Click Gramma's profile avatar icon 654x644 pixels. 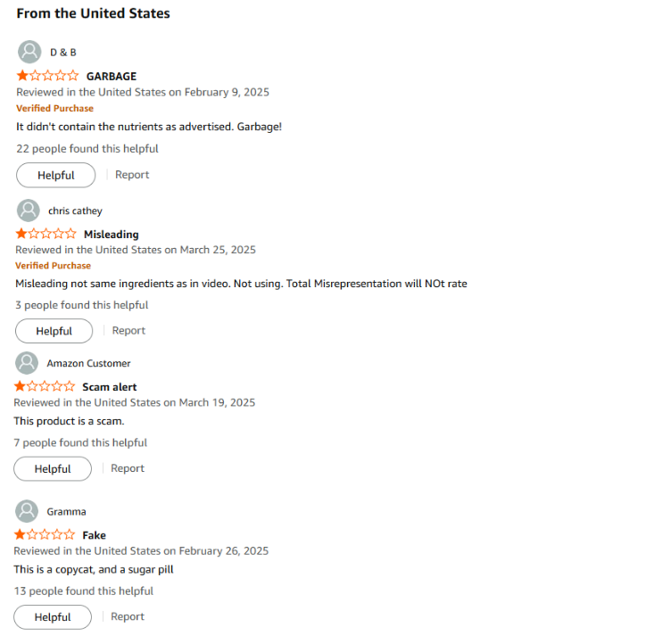[x=27, y=511]
